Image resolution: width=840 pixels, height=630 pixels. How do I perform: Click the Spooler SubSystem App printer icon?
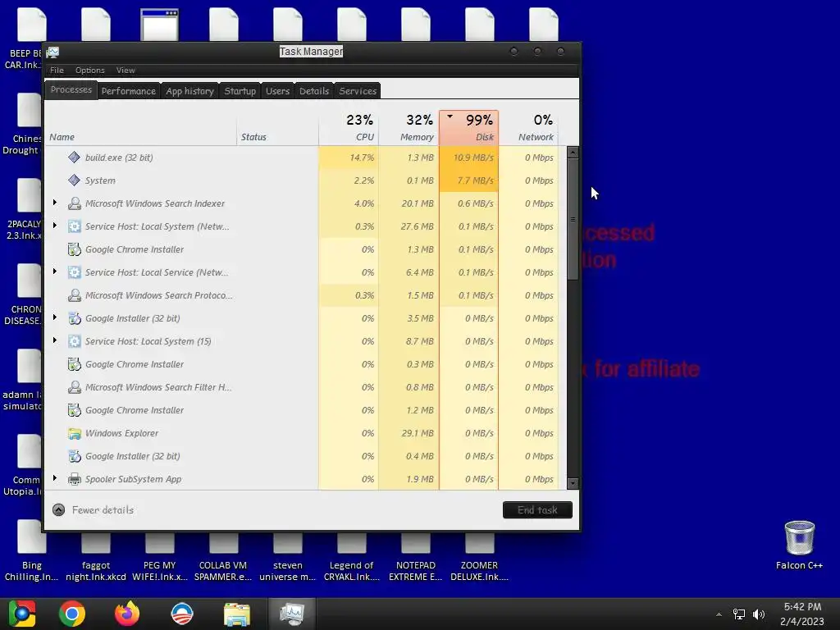[74, 479]
